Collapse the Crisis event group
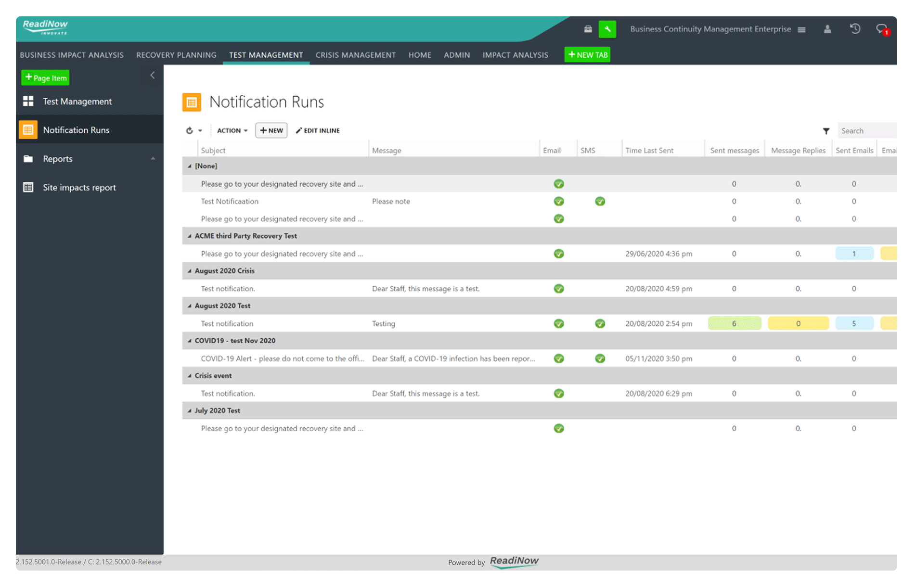Image resolution: width=916 pixels, height=588 pixels. (189, 376)
